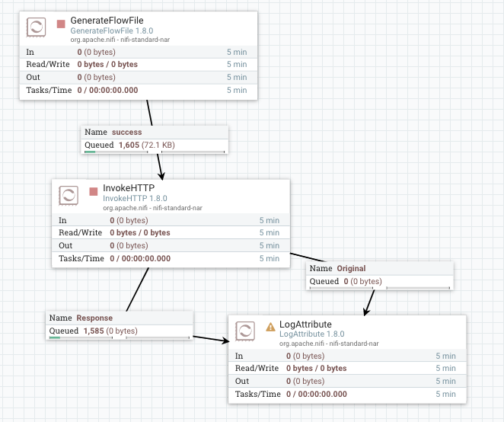Click the Original queue backpressure bar
Image resolution: width=504 pixels, height=422 pixels.
[x=380, y=289]
